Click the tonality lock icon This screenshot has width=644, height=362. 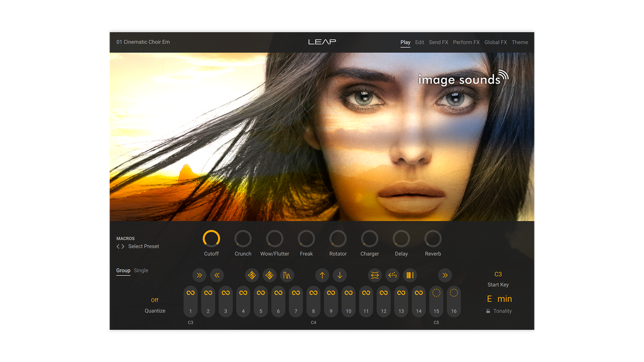[x=488, y=311]
